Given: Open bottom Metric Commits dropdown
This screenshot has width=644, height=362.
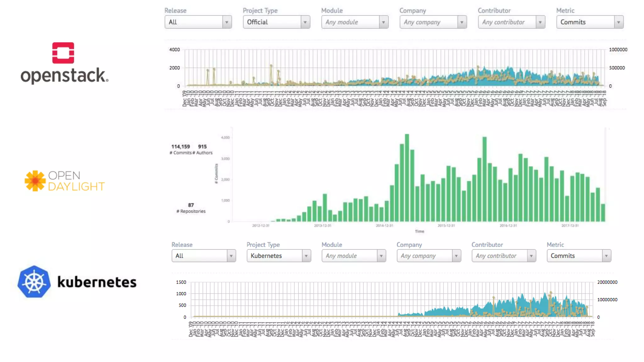Looking at the screenshot, I should [579, 256].
